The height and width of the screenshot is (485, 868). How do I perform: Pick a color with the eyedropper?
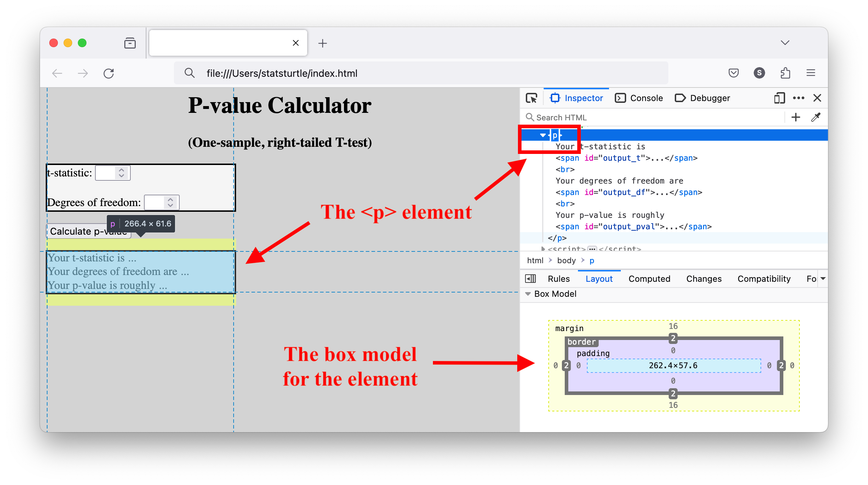point(816,117)
